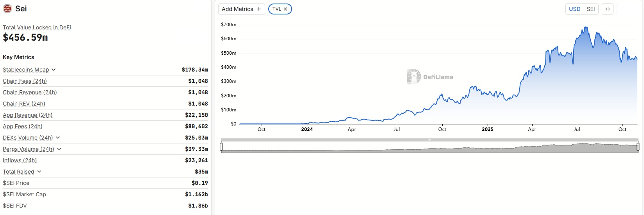Click the $23,261 inflows value
The image size is (644, 215).
pos(197,160)
